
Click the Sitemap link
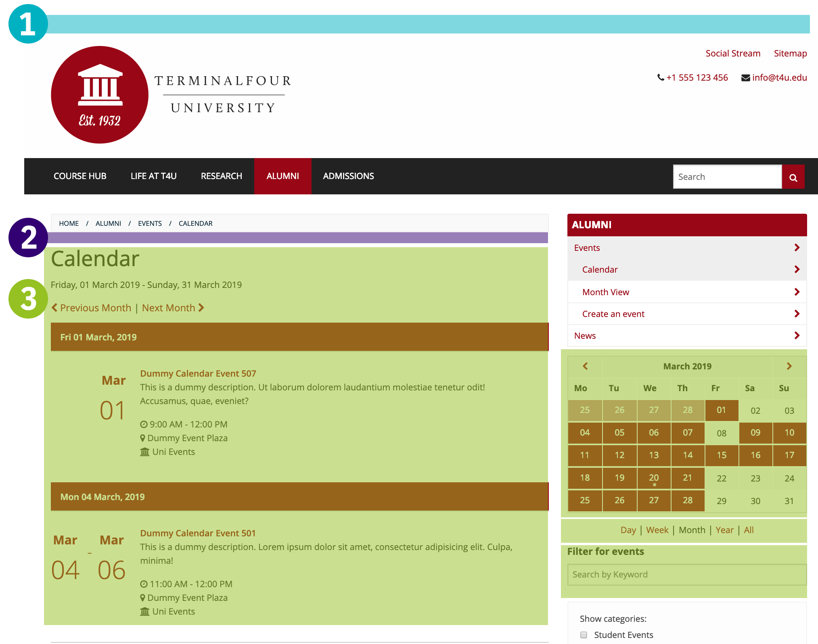[x=790, y=53]
